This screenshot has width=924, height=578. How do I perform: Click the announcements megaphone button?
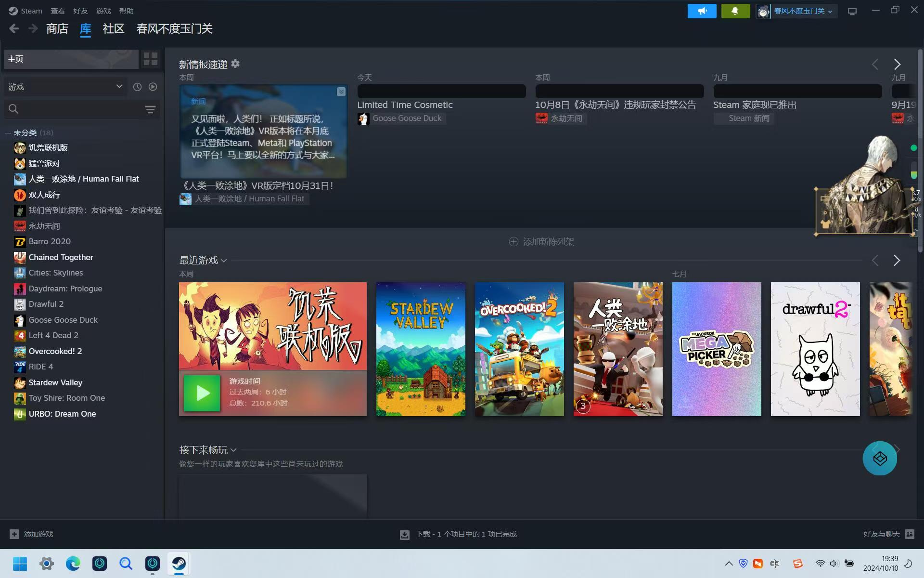[702, 11]
